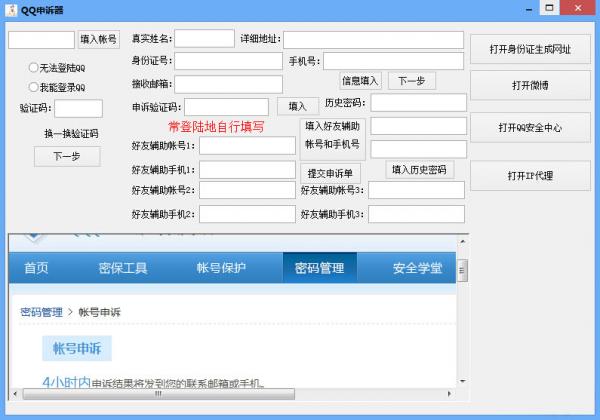Screen dimensions: 600x420
Task: Click the vertical scrollbar down arrow
Action: point(463,381)
